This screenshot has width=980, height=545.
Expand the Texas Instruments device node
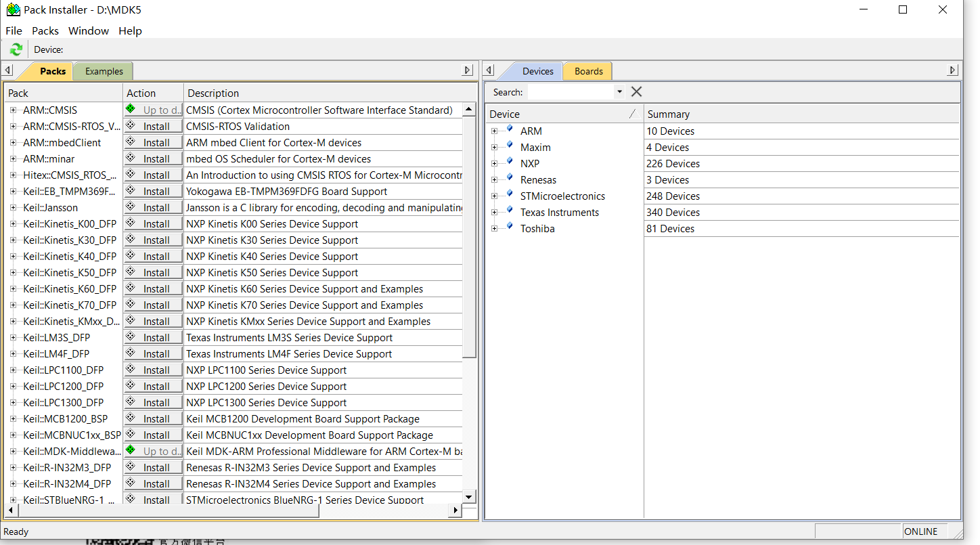tap(494, 212)
